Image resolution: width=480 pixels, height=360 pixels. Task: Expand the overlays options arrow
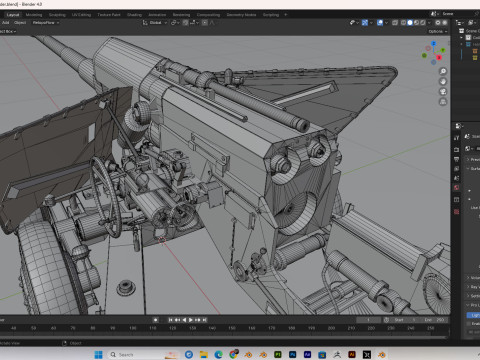pos(386,23)
